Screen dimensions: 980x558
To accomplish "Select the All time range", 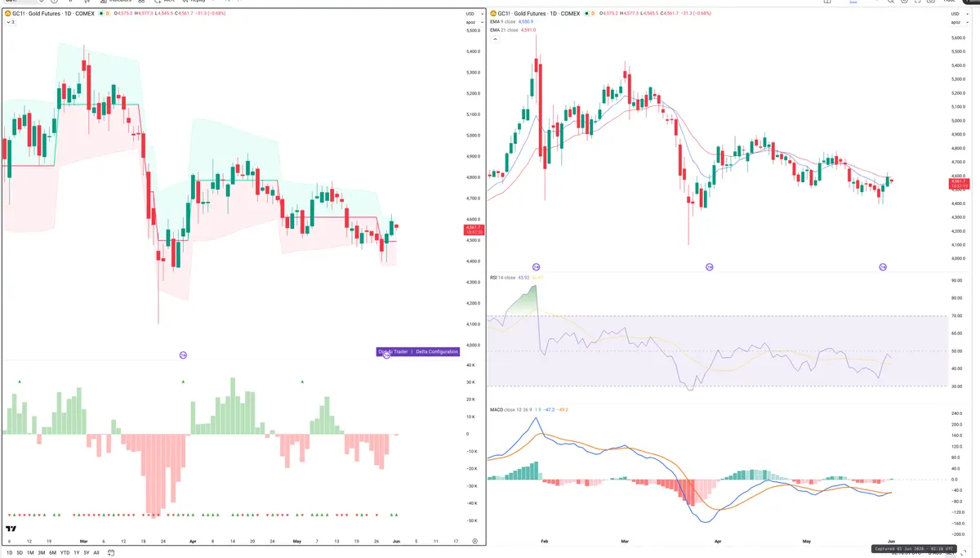I will pos(96,553).
